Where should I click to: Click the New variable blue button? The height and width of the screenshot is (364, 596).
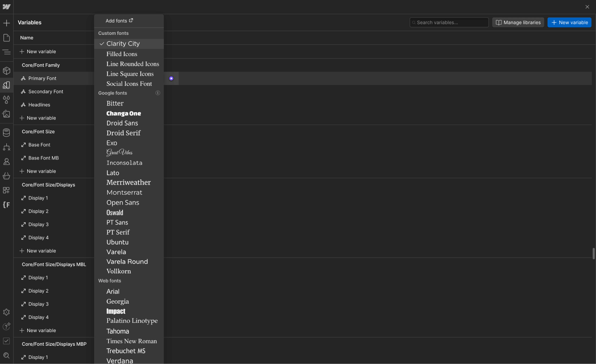569,23
